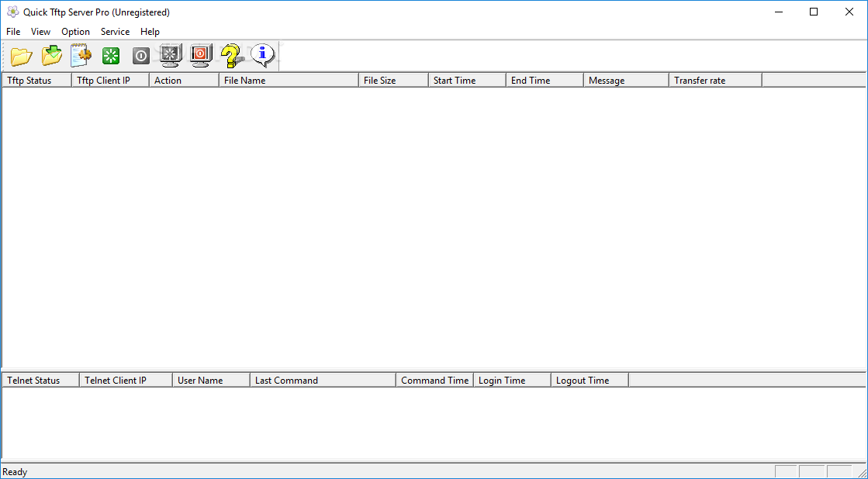Open the File menu

(x=13, y=32)
